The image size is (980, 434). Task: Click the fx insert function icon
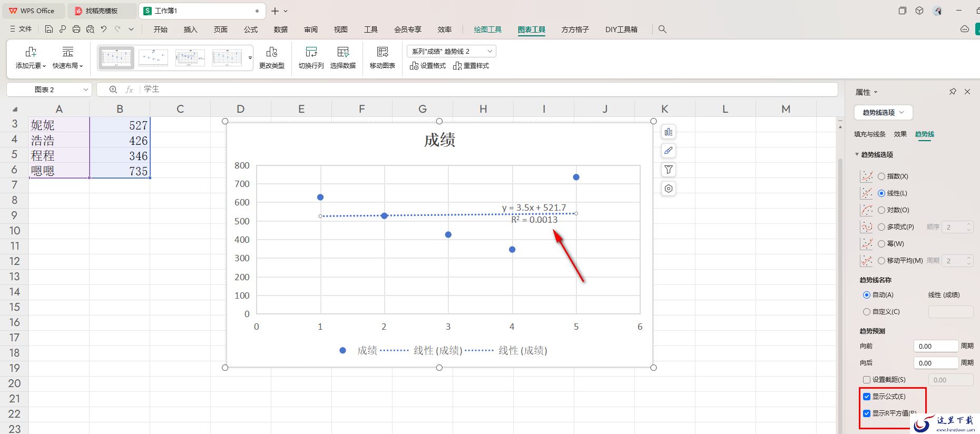pos(129,90)
